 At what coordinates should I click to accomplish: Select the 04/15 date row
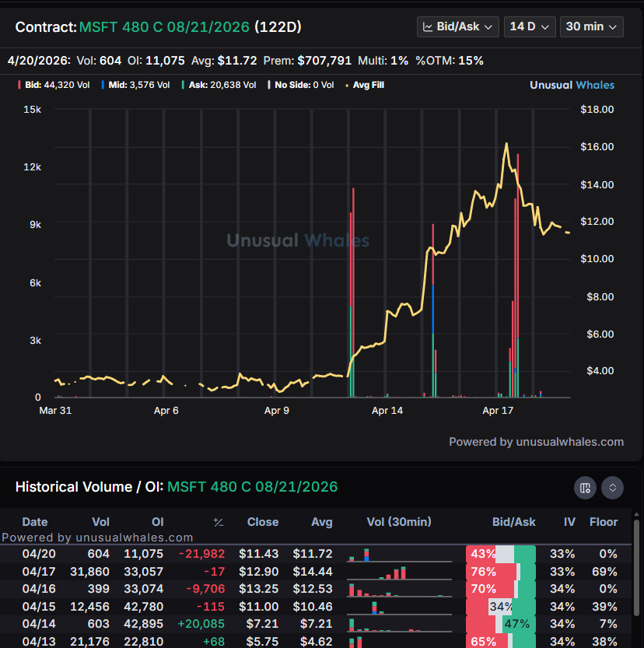tap(316, 607)
